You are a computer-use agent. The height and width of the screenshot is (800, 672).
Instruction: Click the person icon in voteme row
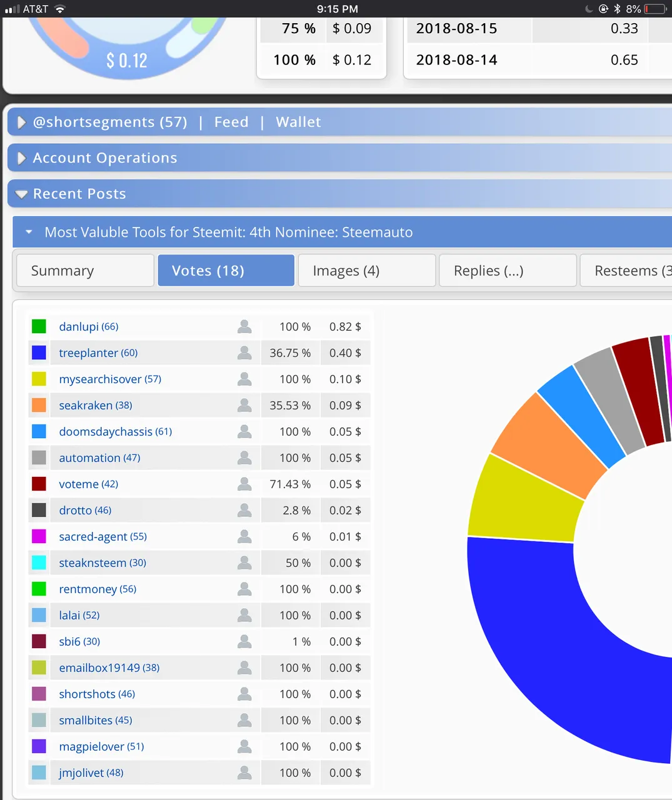[x=244, y=484]
